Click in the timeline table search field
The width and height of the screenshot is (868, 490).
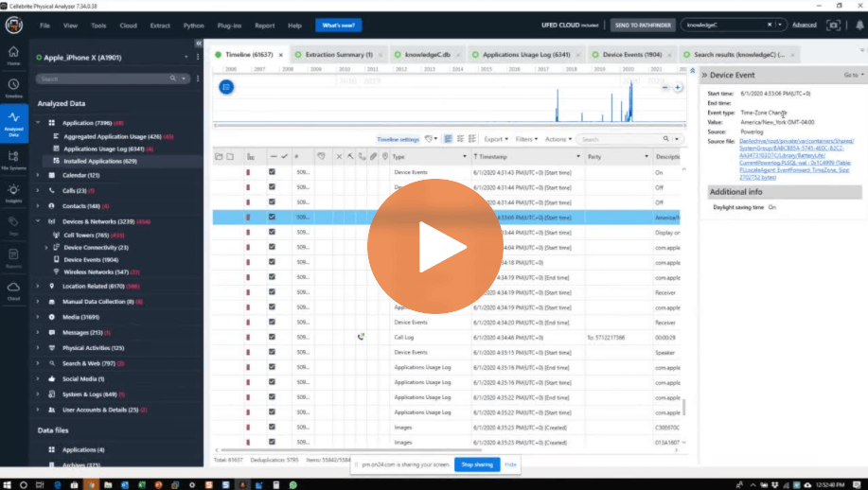pyautogui.click(x=622, y=139)
